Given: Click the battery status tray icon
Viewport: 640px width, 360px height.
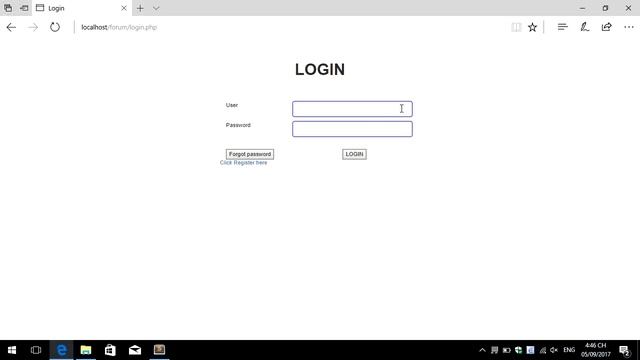Looking at the screenshot, I should 507,350.
